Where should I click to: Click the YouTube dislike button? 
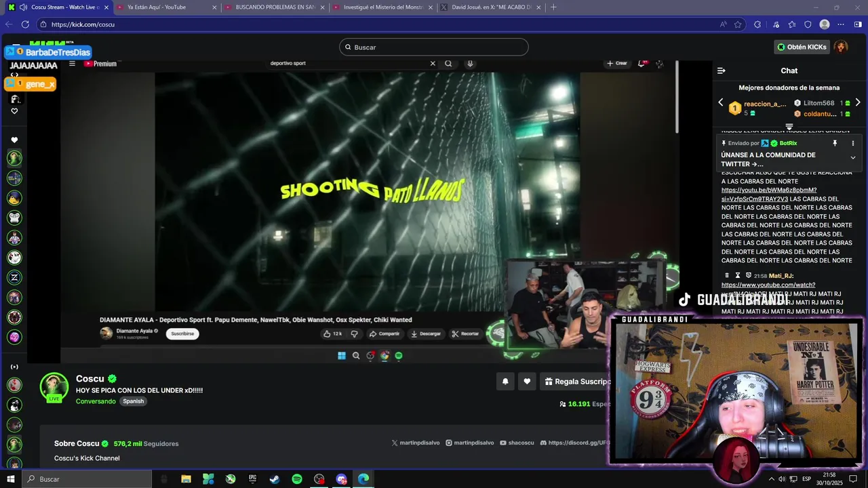click(354, 333)
